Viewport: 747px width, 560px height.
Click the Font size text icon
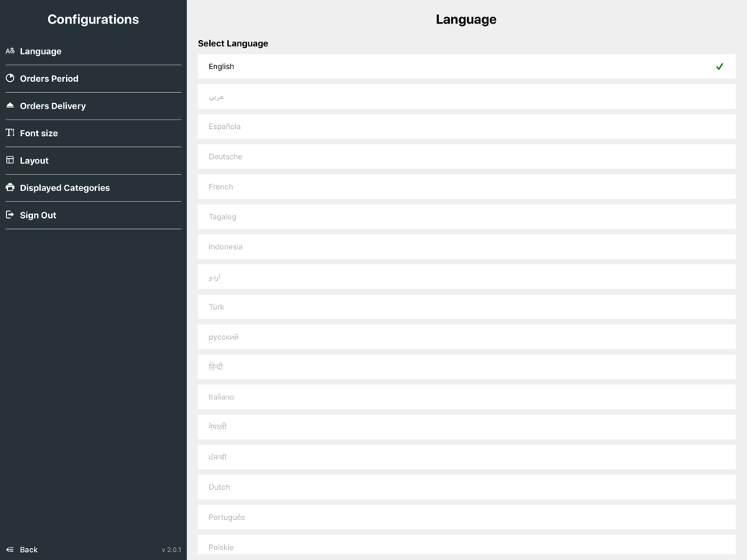click(10, 132)
